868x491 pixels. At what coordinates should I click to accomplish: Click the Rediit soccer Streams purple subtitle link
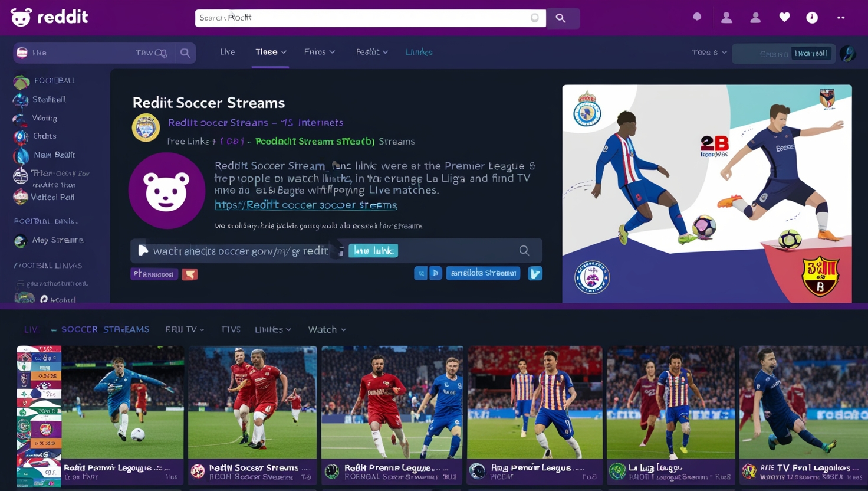coord(255,123)
